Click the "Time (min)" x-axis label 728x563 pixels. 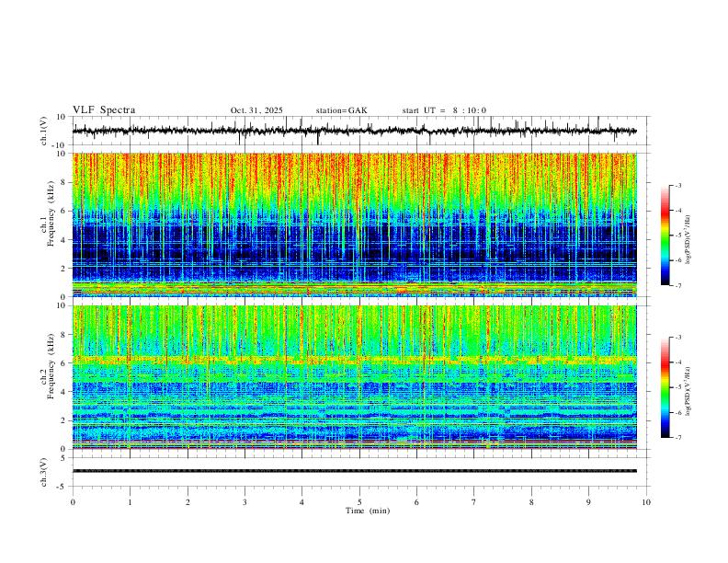tap(368, 511)
